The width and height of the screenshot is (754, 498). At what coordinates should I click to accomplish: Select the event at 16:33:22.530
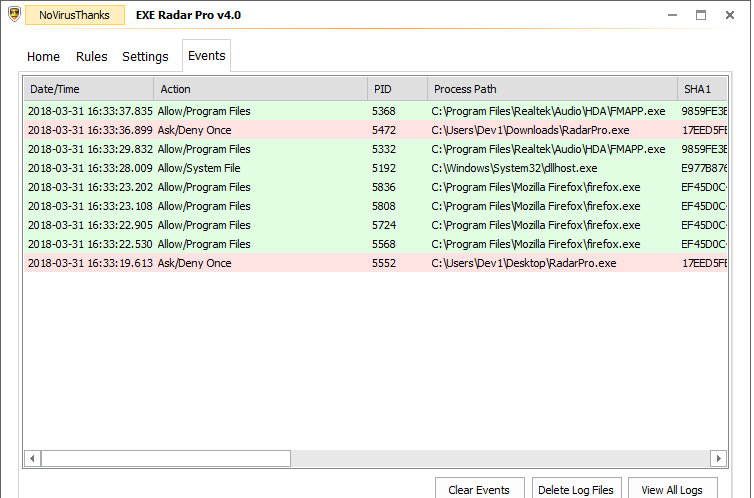point(376,244)
